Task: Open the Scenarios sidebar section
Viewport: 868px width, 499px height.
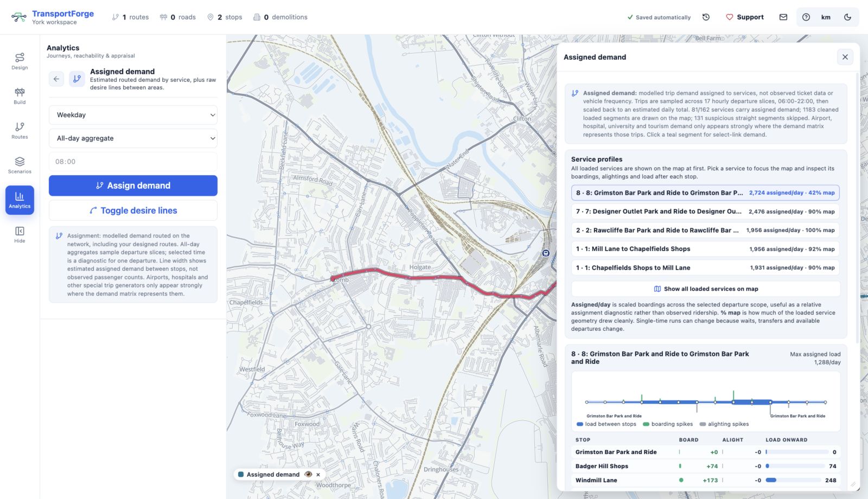Action: point(20,165)
